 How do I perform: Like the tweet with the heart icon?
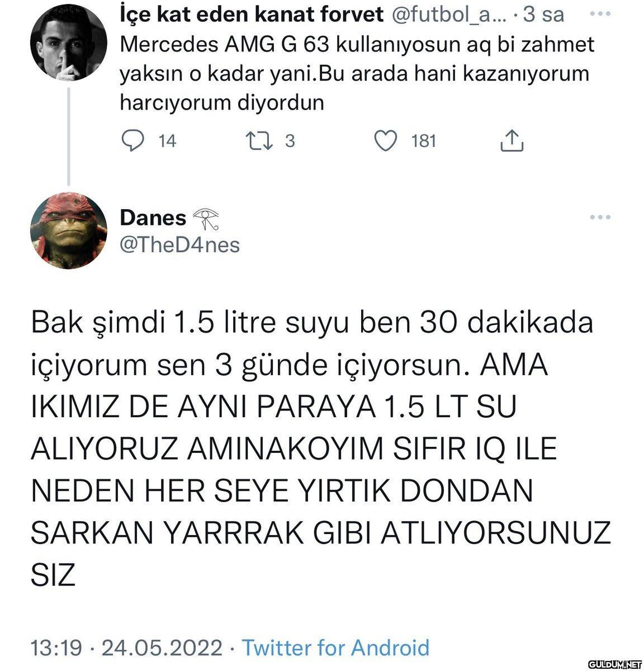(385, 141)
